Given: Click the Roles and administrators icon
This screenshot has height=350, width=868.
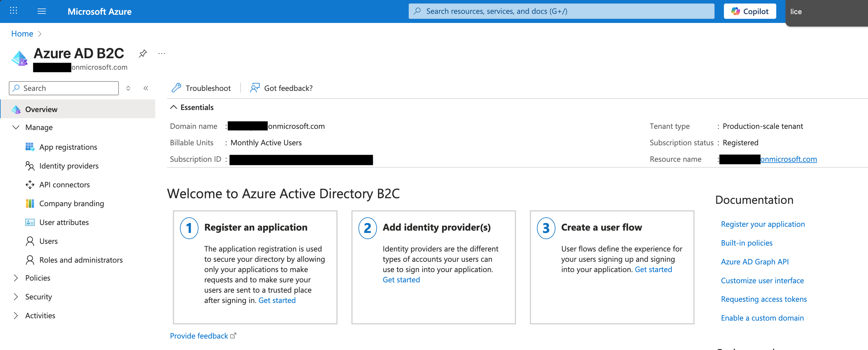Looking at the screenshot, I should click(x=30, y=260).
